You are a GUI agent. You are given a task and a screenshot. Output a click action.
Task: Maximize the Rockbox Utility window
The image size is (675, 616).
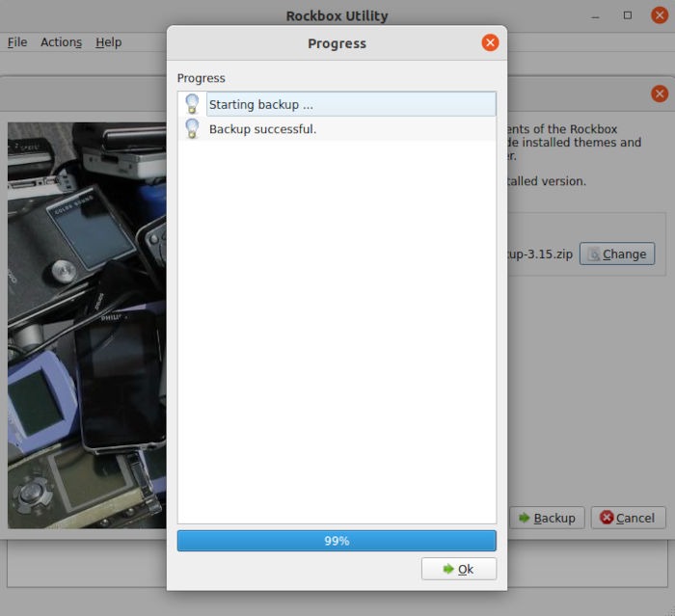628,15
